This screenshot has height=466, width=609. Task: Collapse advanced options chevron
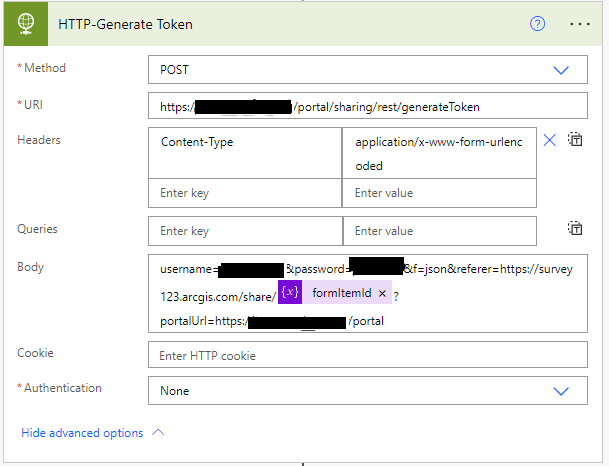[x=157, y=433]
